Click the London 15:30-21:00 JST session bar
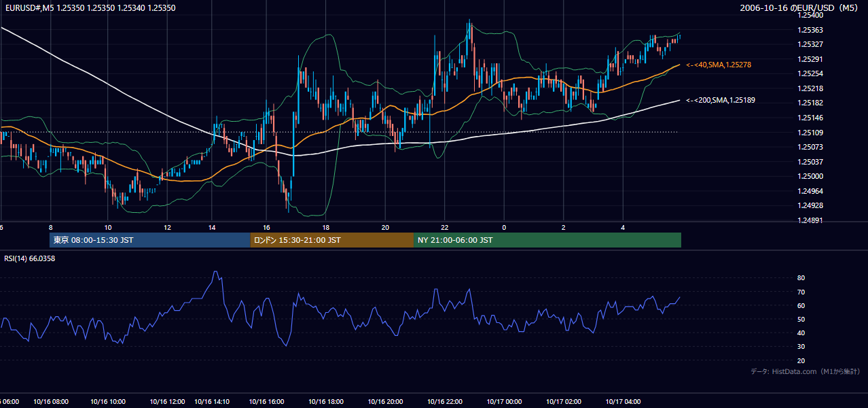The height and width of the screenshot is (408, 868). [332, 240]
